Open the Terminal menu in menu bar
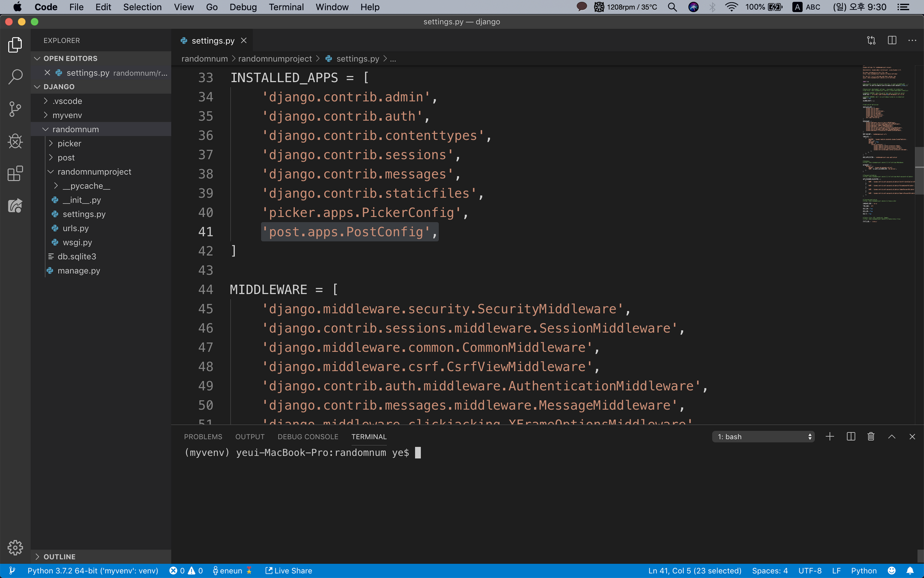924x578 pixels. point(286,7)
